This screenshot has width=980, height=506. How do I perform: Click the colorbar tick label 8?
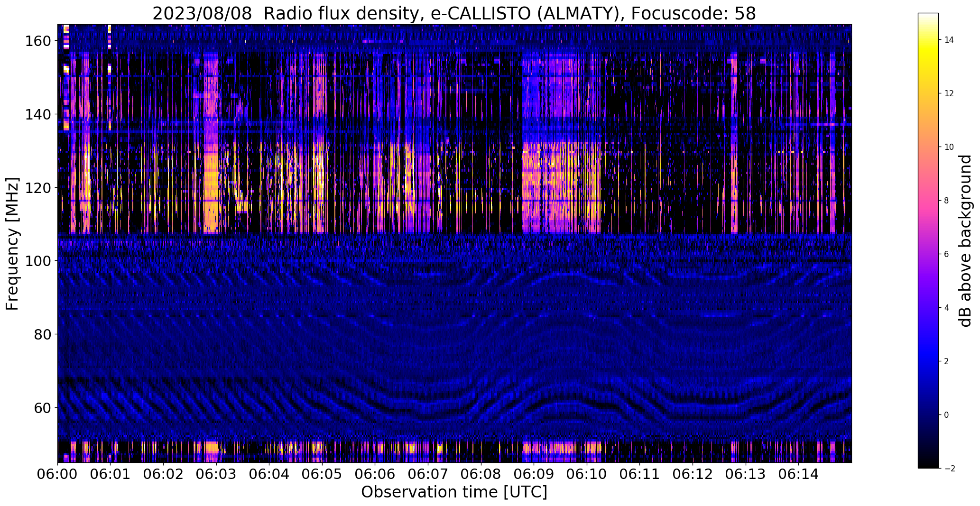[x=947, y=201]
